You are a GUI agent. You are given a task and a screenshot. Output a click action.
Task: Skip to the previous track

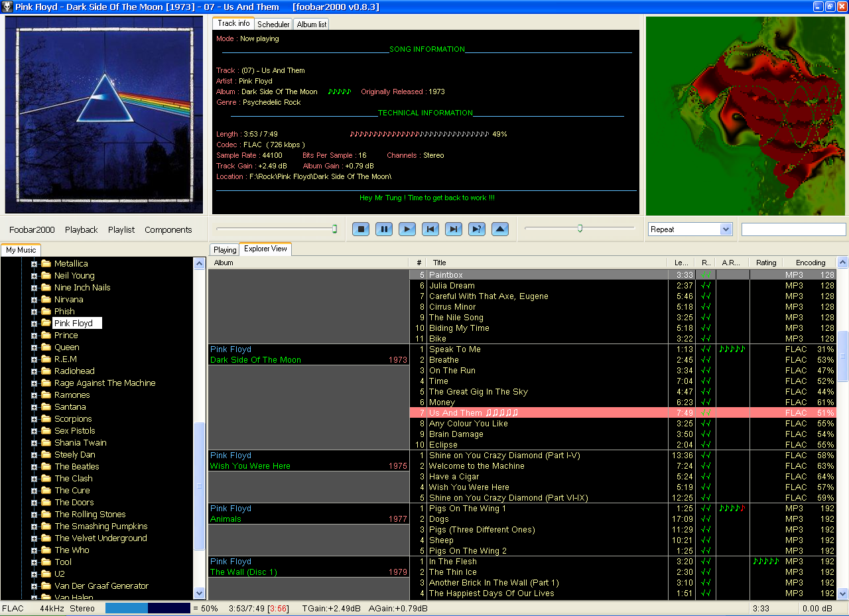click(430, 229)
